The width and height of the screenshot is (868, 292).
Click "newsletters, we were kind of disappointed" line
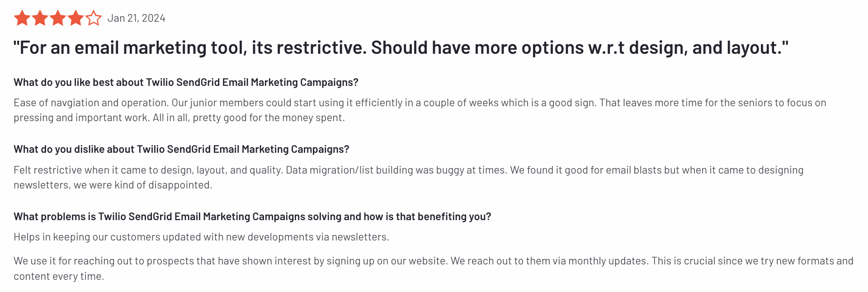pos(113,185)
